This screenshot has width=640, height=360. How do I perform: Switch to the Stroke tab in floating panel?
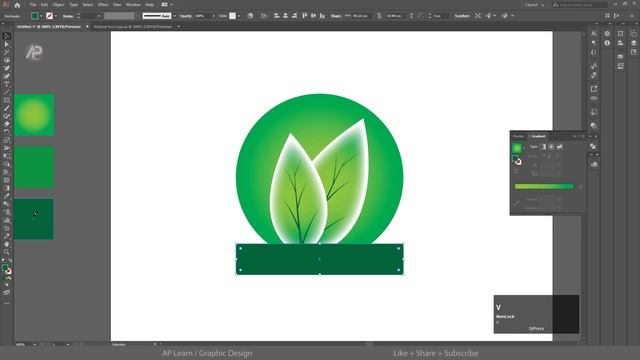[x=518, y=136]
